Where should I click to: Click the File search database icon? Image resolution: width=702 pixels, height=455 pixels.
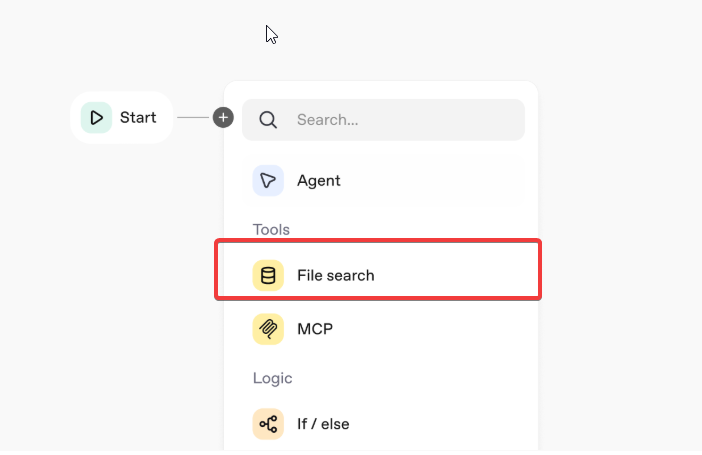[268, 275]
